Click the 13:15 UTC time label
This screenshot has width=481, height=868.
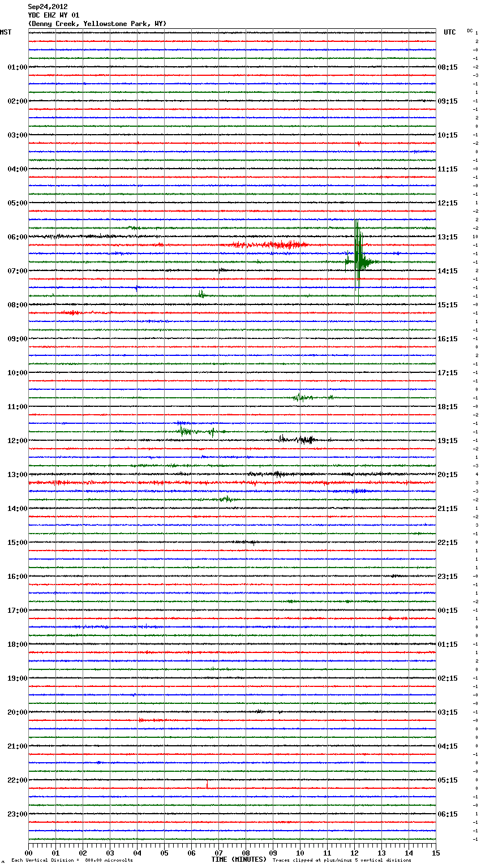[448, 237]
